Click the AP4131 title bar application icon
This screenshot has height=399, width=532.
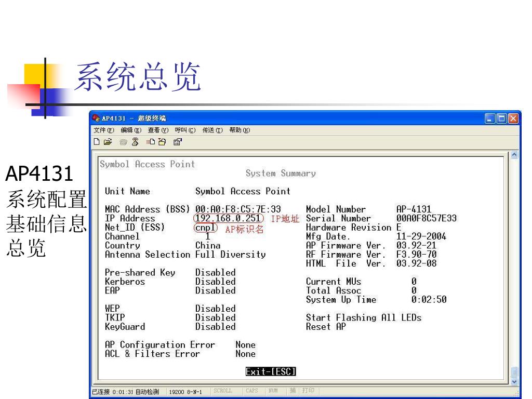[x=96, y=118]
